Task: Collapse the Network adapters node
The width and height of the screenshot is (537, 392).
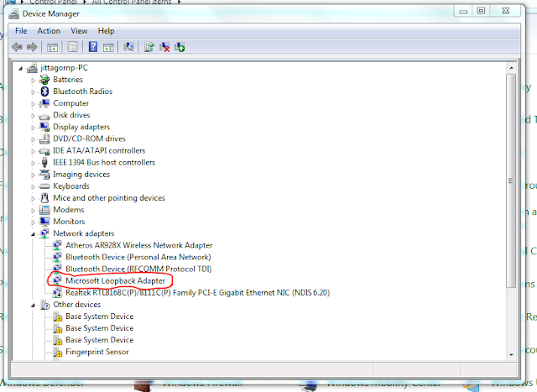Action: coord(33,234)
